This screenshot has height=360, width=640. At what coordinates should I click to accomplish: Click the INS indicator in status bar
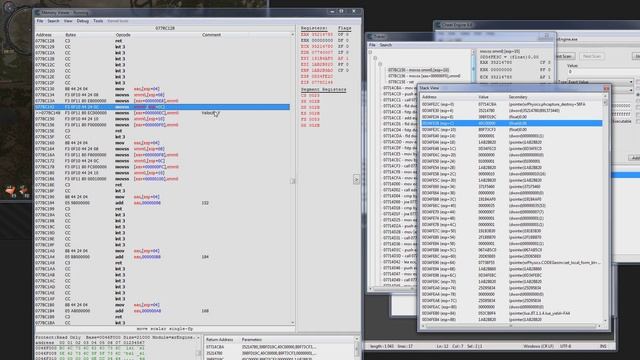[x=603, y=346]
